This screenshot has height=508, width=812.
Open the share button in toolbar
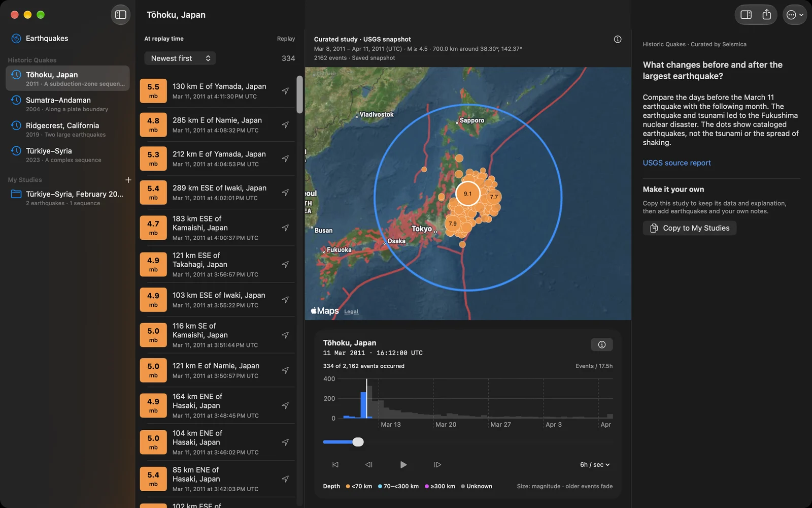coord(767,15)
